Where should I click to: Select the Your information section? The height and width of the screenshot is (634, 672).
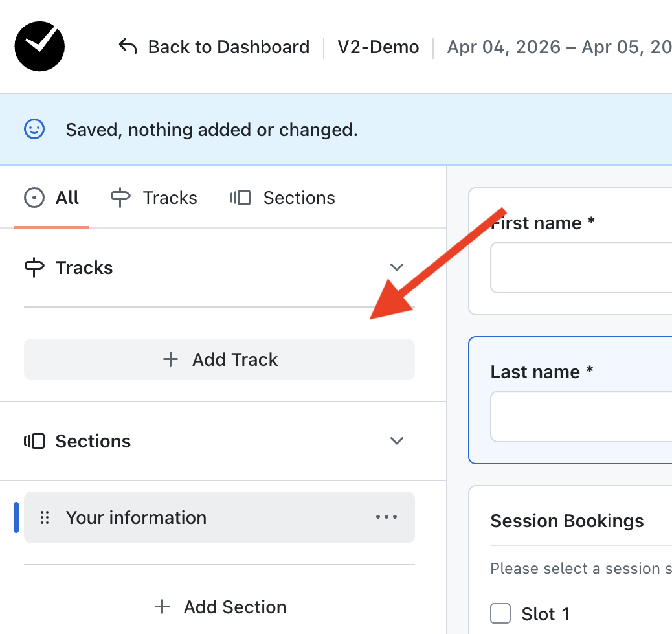219,517
